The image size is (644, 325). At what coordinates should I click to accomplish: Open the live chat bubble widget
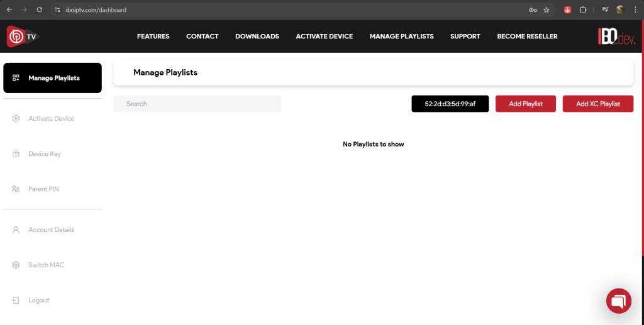coord(619,300)
